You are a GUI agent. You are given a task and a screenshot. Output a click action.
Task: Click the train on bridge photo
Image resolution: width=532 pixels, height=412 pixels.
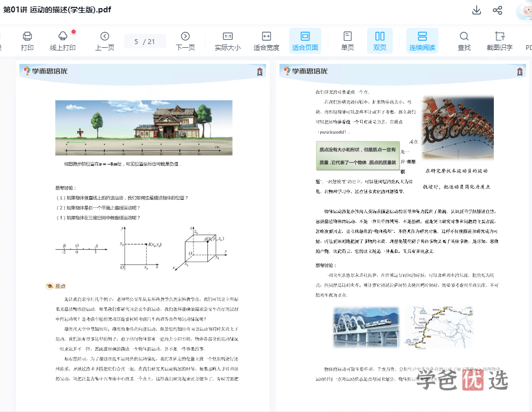coord(366,327)
